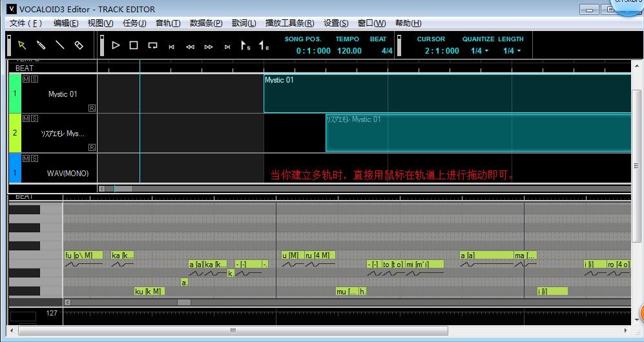Mute the WAV(MONO) track
644x342 pixels.
point(26,158)
